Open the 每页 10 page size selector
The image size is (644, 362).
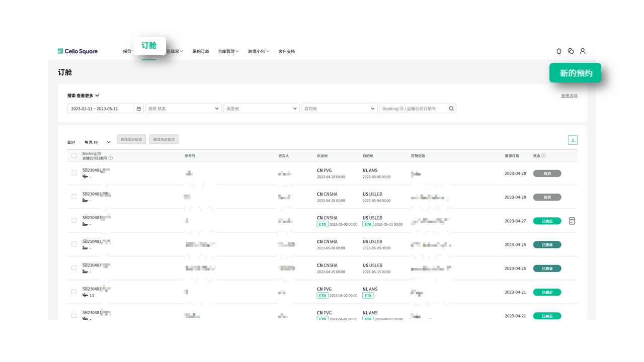pyautogui.click(x=97, y=142)
